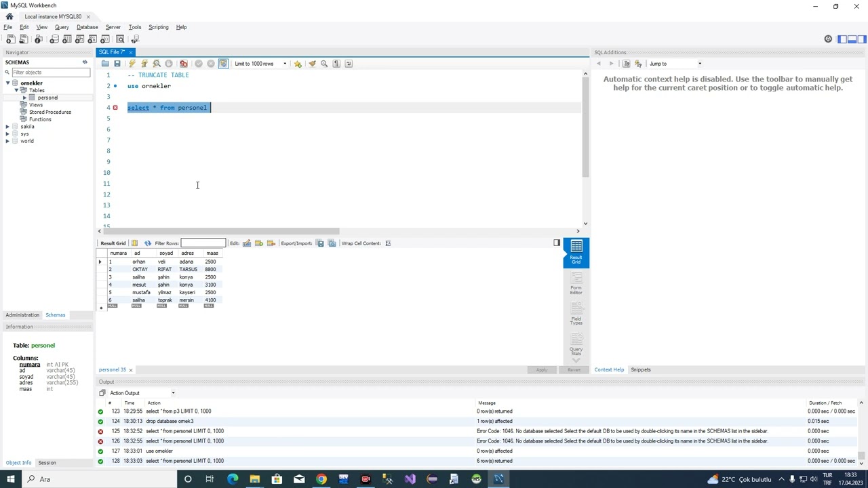Image resolution: width=868 pixels, height=488 pixels.
Task: Edit the current row in result grid icon
Action: point(247,243)
